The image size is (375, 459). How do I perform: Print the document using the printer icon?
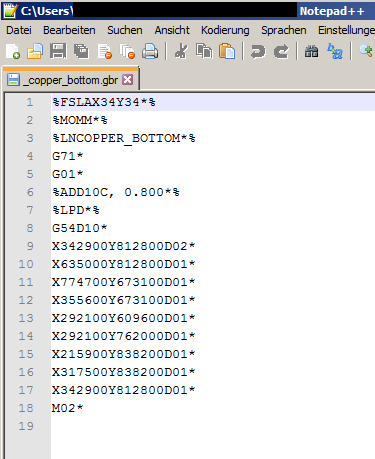tap(150, 52)
